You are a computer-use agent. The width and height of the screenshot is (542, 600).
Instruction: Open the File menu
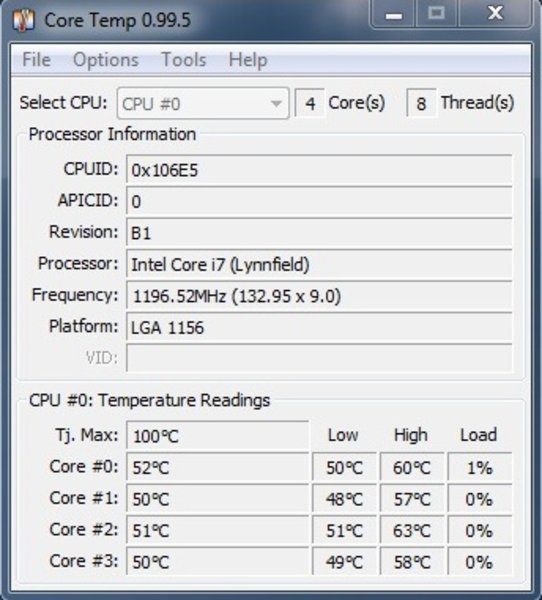click(x=36, y=60)
